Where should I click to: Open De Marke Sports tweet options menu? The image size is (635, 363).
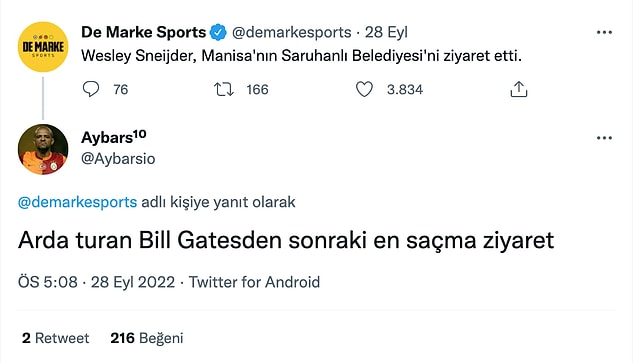604,32
